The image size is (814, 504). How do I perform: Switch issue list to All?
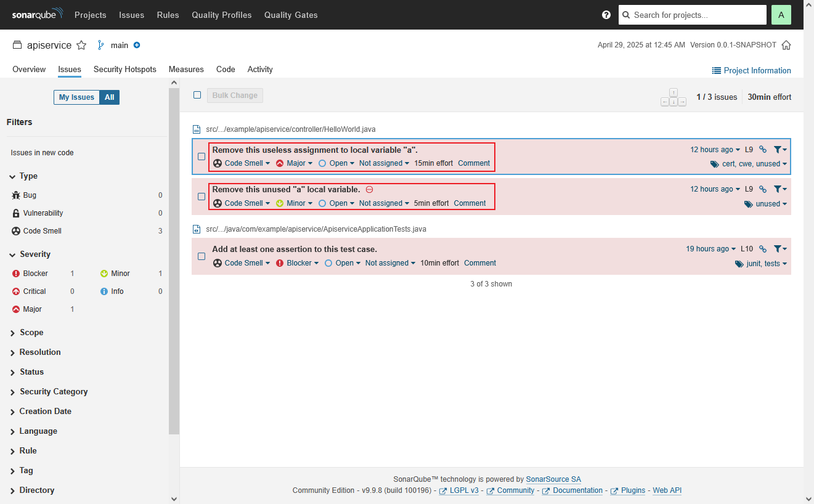pos(109,97)
